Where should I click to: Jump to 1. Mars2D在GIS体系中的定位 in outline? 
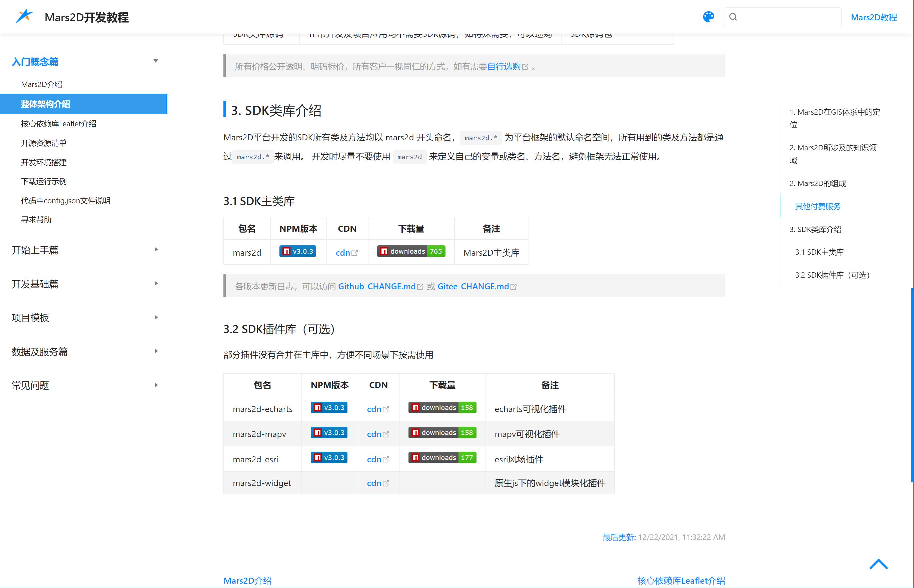(x=835, y=118)
